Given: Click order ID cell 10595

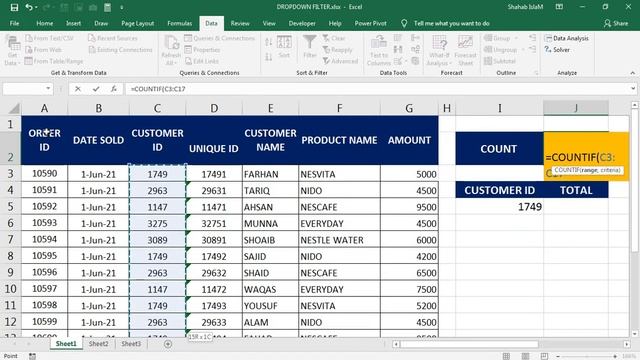Looking at the screenshot, I should tap(44, 256).
